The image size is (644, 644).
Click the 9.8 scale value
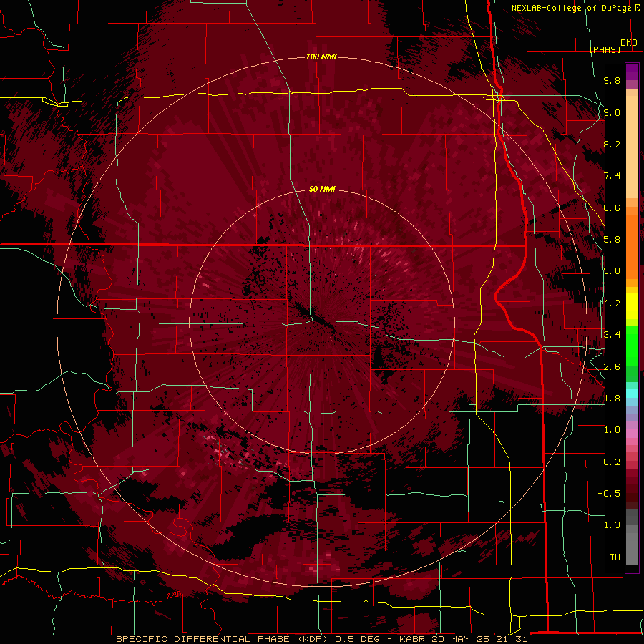(612, 80)
